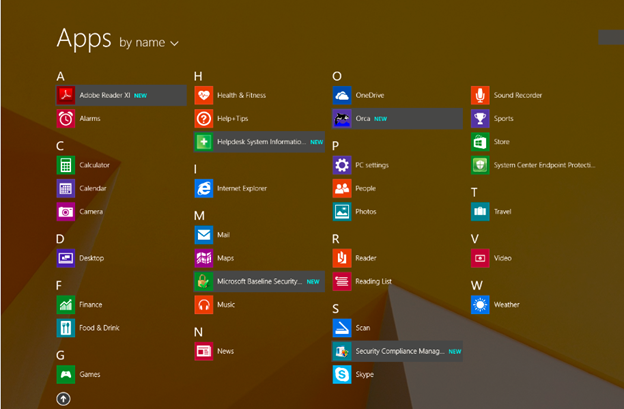Screen dimensions: 624x409
Task: Select the letter M group header
Action: click(199, 216)
